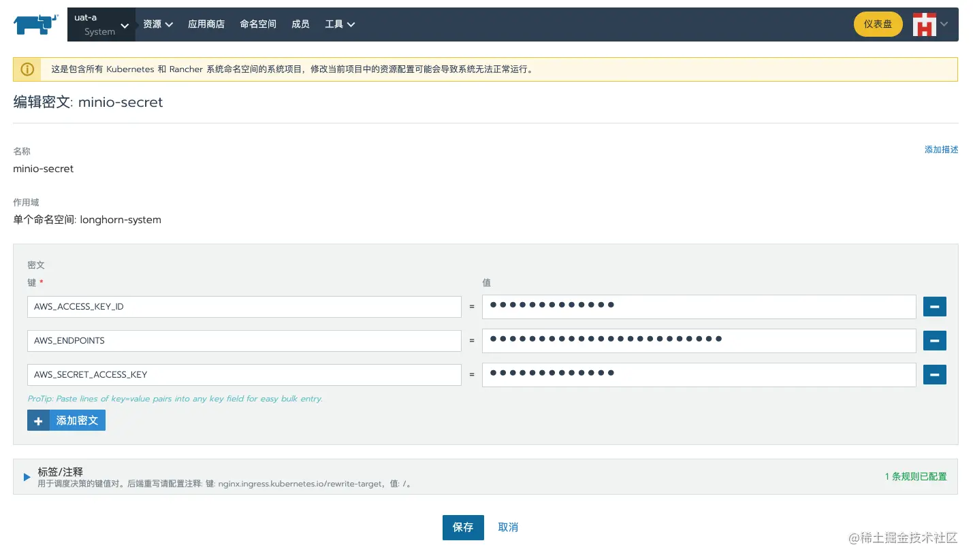Click the AWS_SECRET_ACCESS_KEY key field
Image resolution: width=973 pixels, height=560 pixels.
(244, 375)
